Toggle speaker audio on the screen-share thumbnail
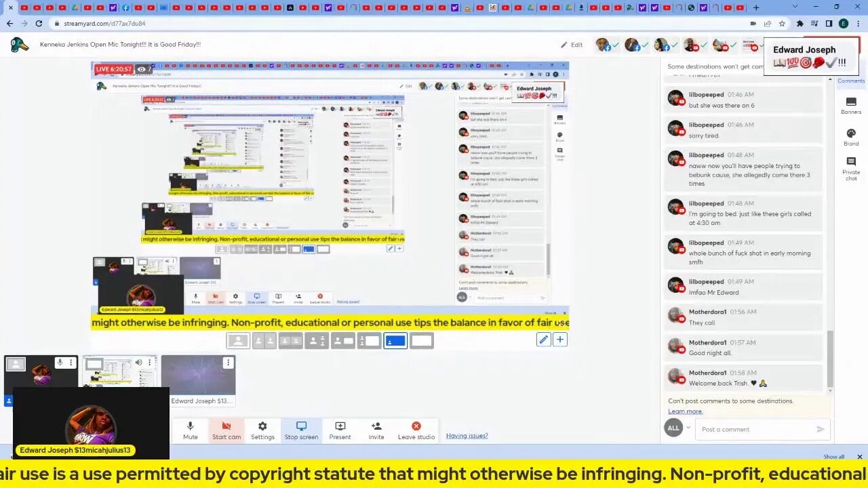This screenshot has height=488, width=868. (138, 363)
